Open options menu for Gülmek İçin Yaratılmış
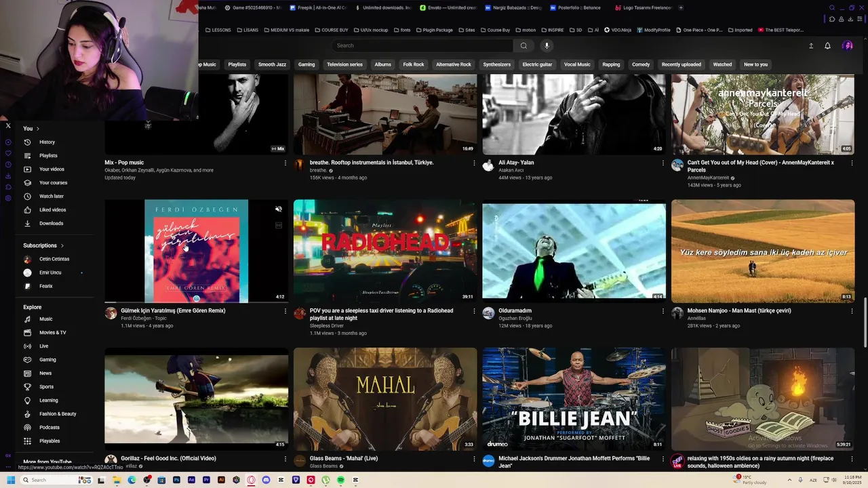Image resolution: width=868 pixels, height=488 pixels. click(x=285, y=310)
